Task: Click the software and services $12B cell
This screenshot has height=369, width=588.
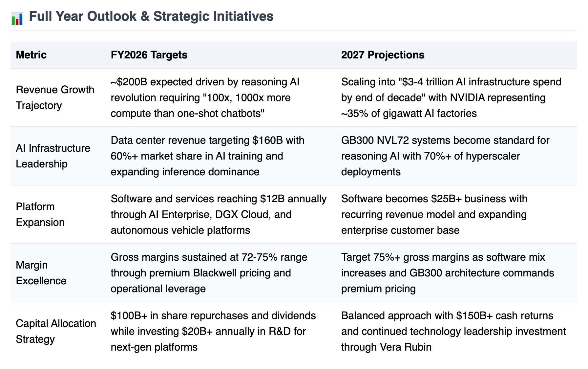Action: click(219, 214)
